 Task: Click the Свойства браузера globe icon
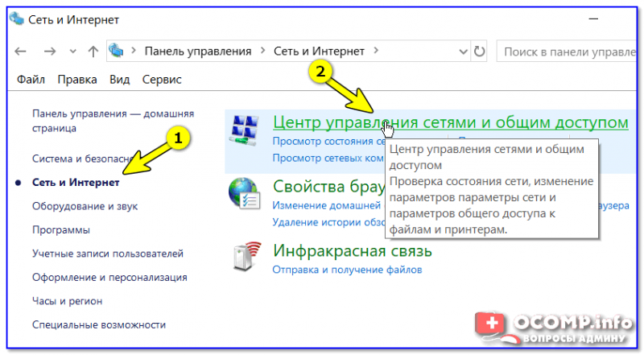point(245,193)
